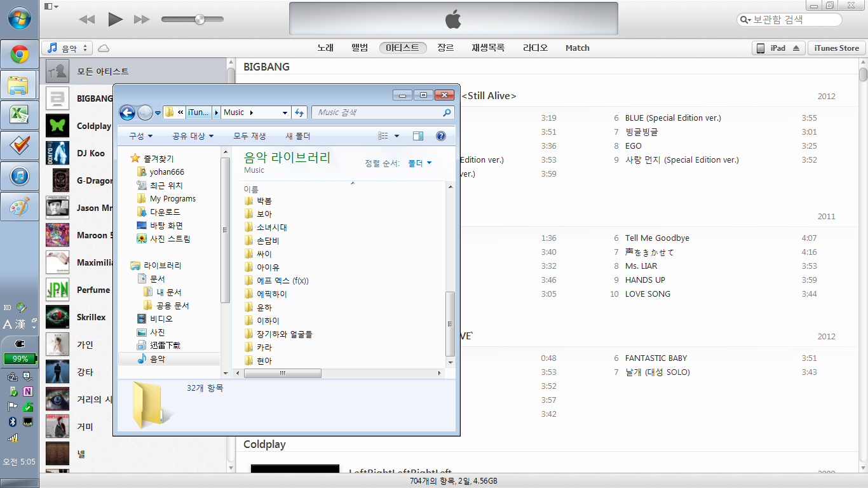868x488 pixels.
Task: Open 다운로드 in Explorer navigation pane
Action: (x=165, y=212)
